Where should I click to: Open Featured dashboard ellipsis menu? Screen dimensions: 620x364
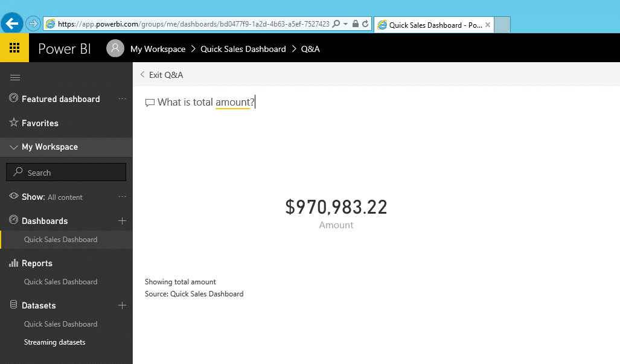122,99
